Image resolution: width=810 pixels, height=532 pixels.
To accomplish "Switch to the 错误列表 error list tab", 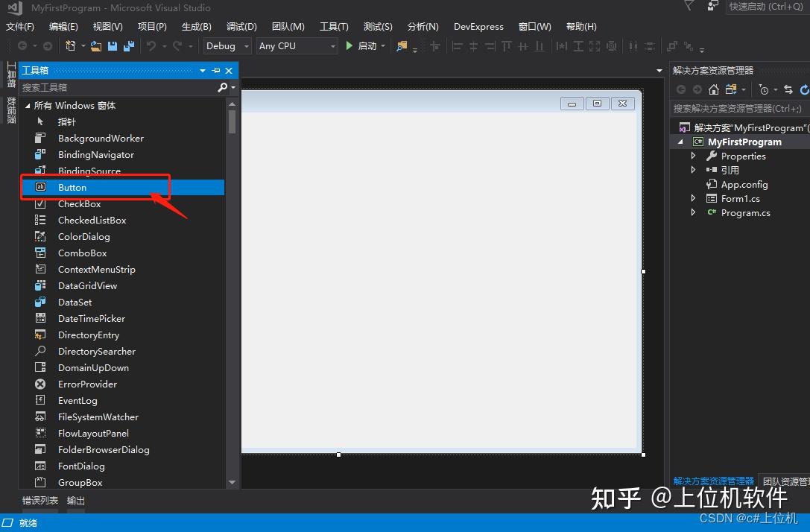I will 39,500.
